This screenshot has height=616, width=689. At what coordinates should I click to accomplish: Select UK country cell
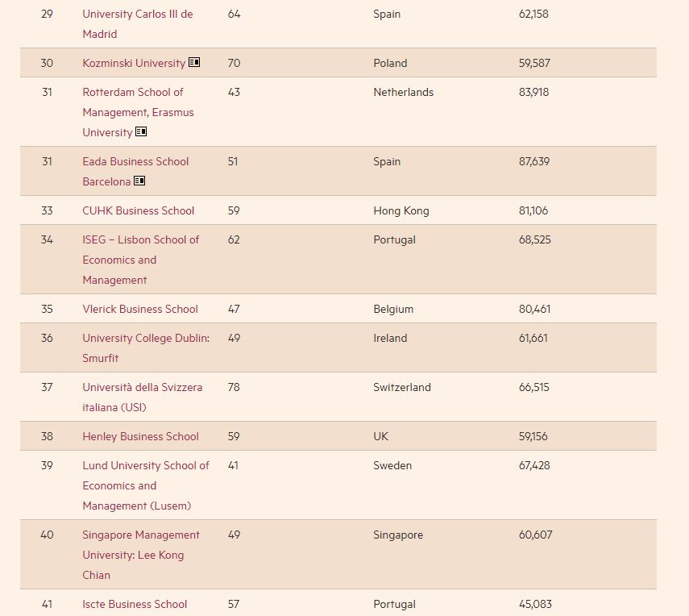coord(381,437)
